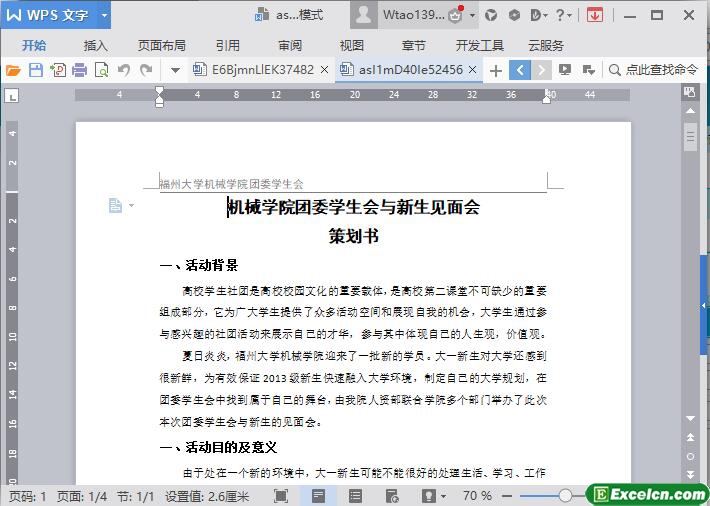The height and width of the screenshot is (506, 710).
Task: Click the zoom out minus button
Action: point(507,496)
